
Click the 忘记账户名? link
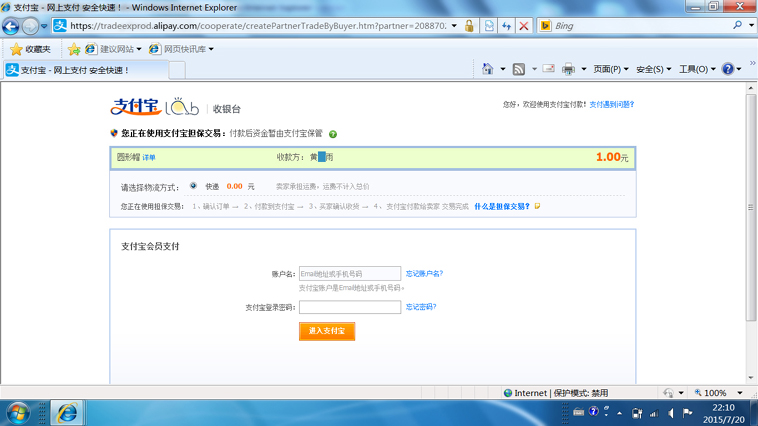[x=424, y=273]
